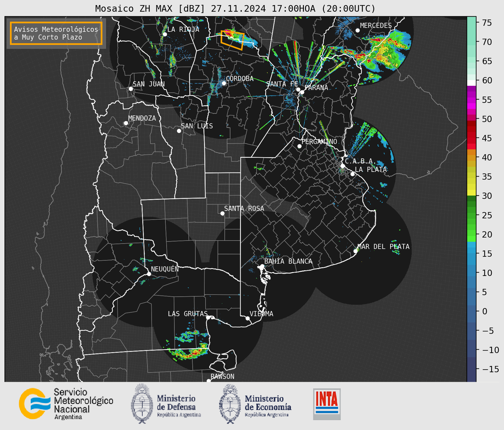The image size is (504, 430).
Task: Click the SANTA FE city marker dot
Action: pos(298,89)
